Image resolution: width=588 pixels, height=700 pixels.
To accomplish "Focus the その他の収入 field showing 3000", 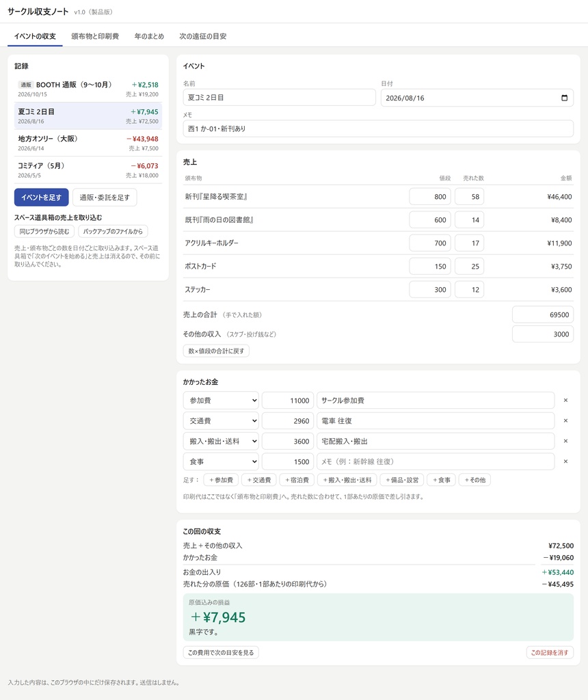I will coord(543,334).
